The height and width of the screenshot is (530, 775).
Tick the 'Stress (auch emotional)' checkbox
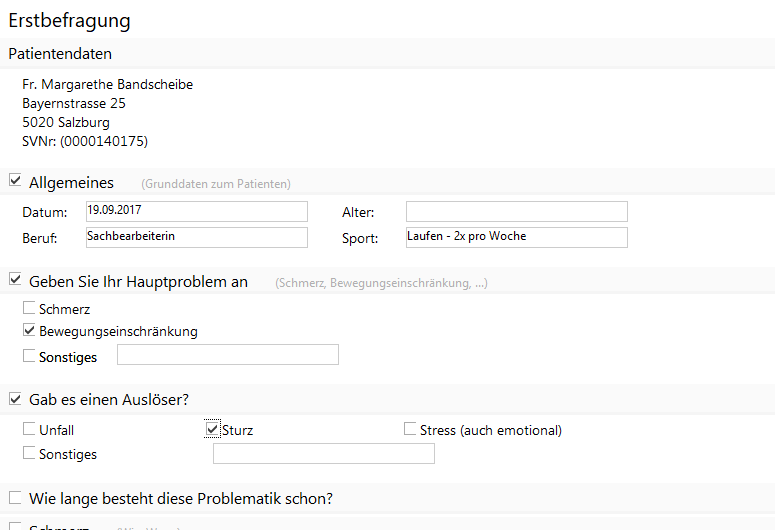(x=410, y=430)
